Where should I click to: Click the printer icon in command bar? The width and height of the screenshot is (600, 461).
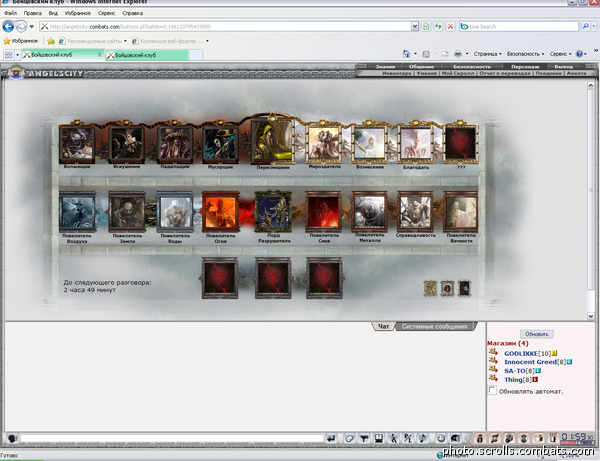click(458, 54)
